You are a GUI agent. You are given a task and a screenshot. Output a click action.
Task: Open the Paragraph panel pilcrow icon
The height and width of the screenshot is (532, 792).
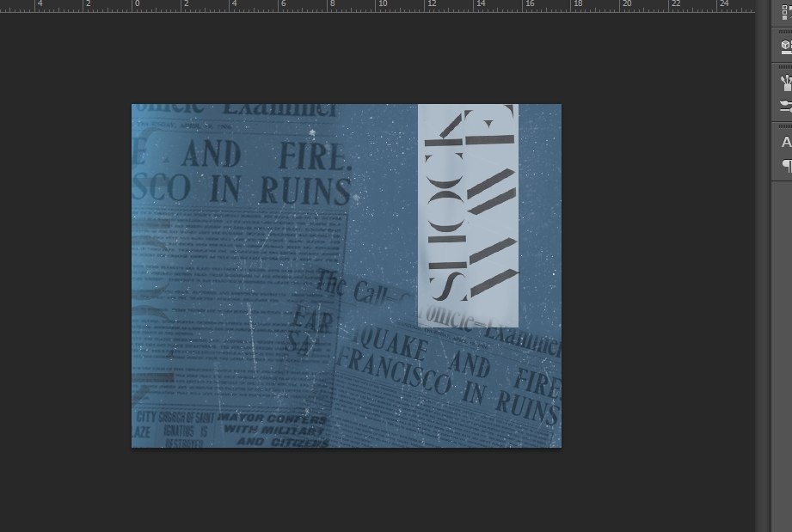tap(785, 165)
